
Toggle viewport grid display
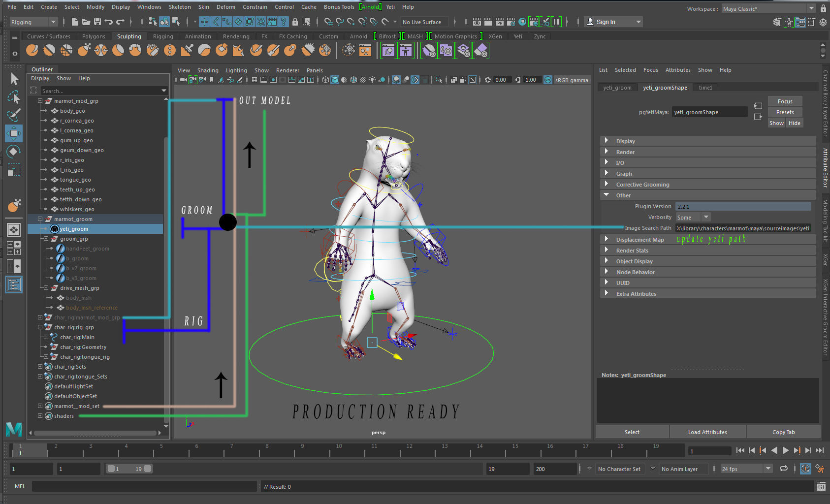coord(255,80)
